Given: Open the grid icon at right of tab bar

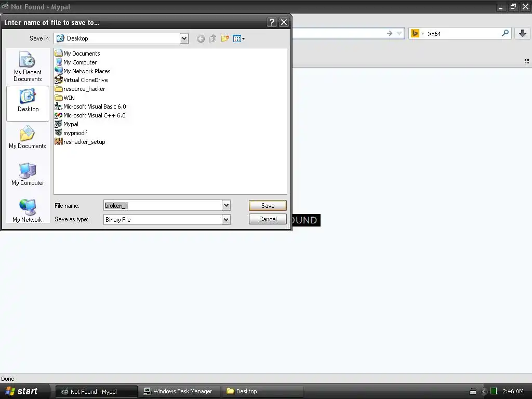Looking at the screenshot, I should pyautogui.click(x=527, y=61).
